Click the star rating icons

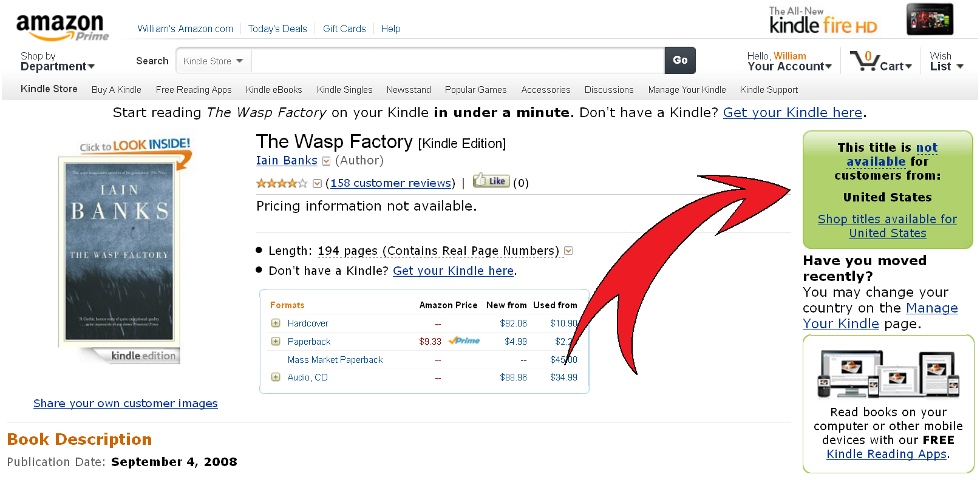(x=282, y=183)
